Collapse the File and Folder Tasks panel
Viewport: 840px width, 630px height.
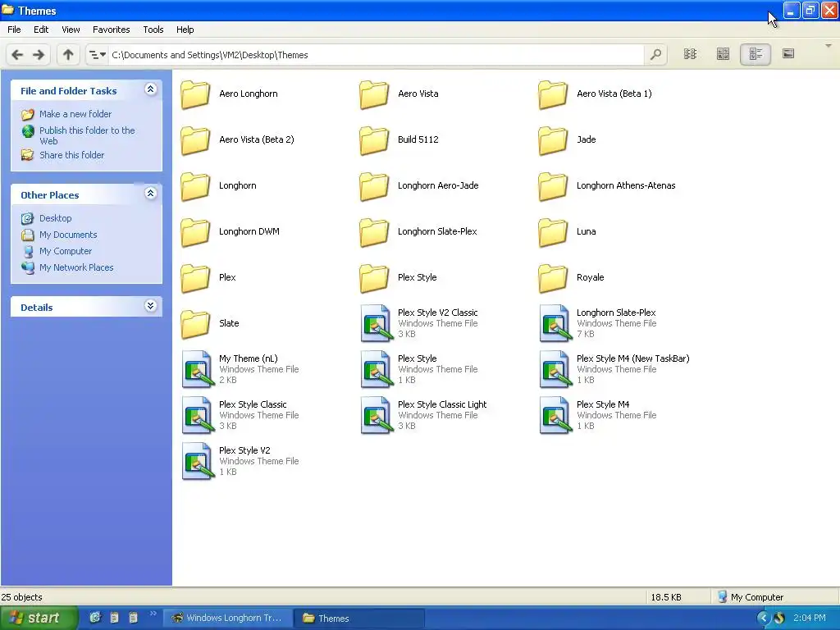(x=151, y=89)
